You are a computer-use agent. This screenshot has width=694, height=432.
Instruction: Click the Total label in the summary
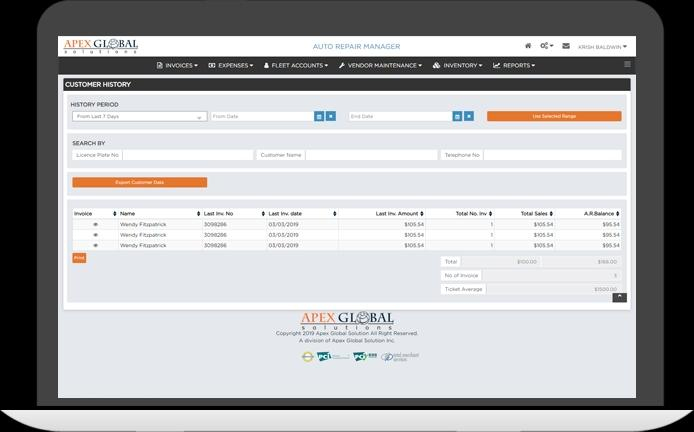point(451,262)
